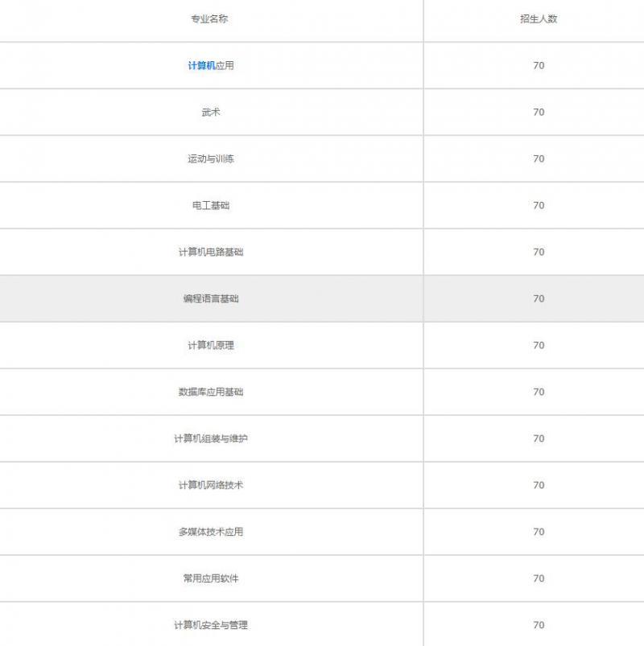644x646 pixels.
Task: Click the 70 beside 计算机网络技术
Action: pyautogui.click(x=538, y=485)
